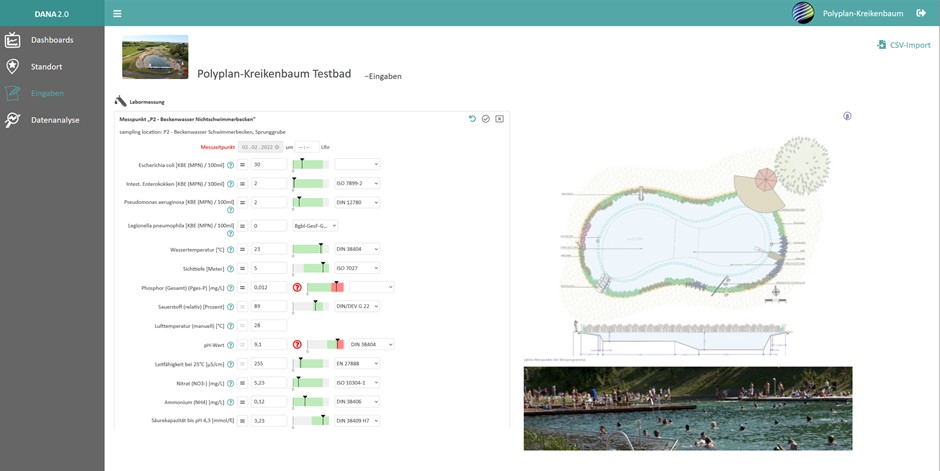The width and height of the screenshot is (940, 471).
Task: Click the red warning icon beside Phosphor (Gesamt)
Action: pyautogui.click(x=297, y=288)
